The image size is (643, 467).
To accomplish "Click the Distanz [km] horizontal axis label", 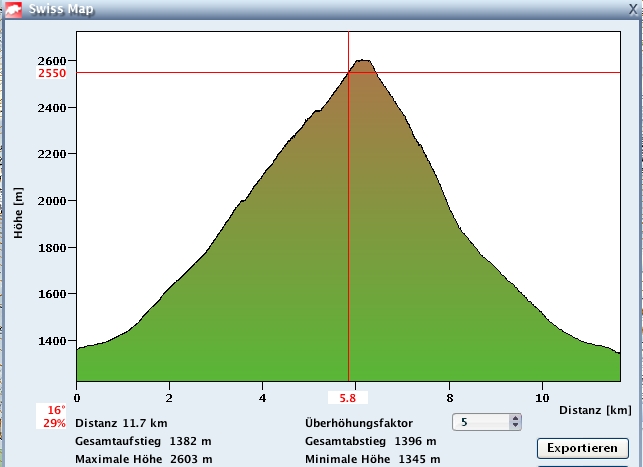I will (x=594, y=410).
